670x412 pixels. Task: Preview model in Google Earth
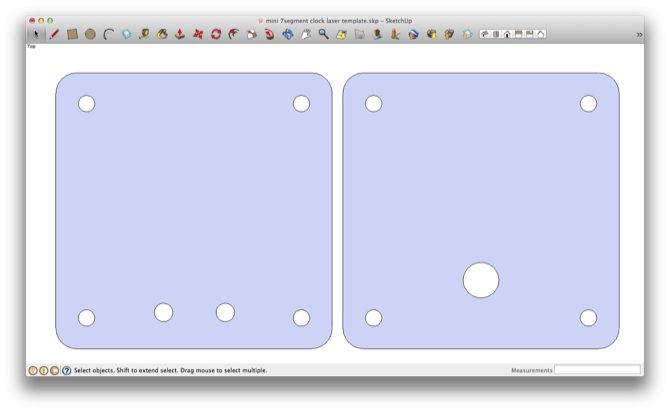point(413,34)
